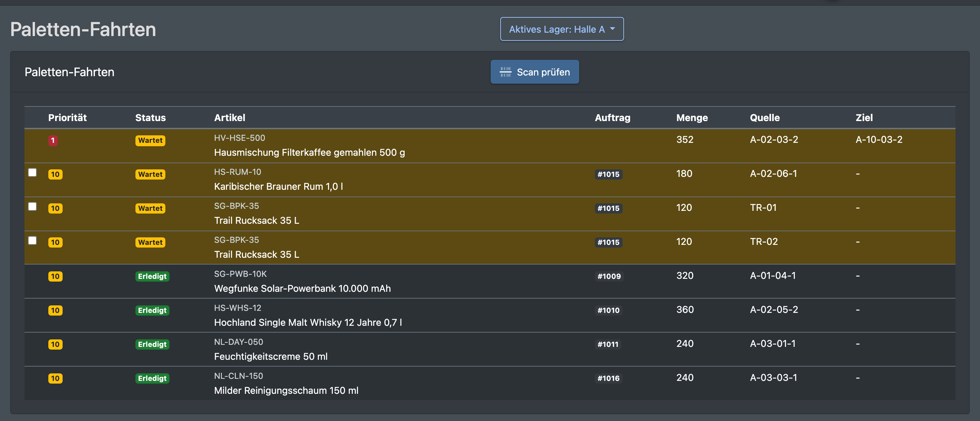The image size is (980, 421).
Task: Click the Paletten-Fahrten page heading
Action: 83,29
